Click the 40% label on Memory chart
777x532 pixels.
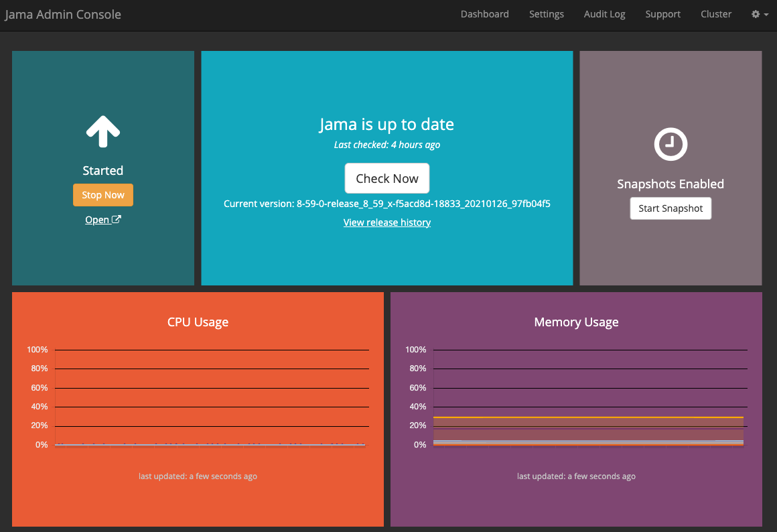[x=418, y=407]
